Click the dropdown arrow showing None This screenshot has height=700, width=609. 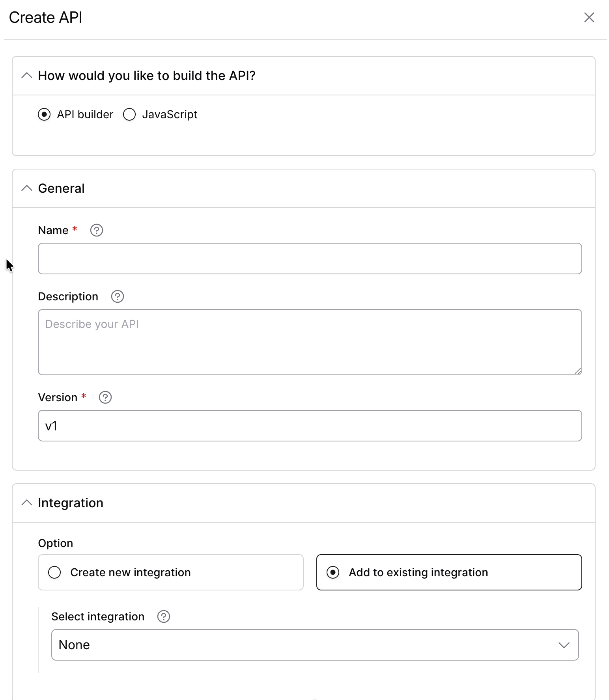564,645
